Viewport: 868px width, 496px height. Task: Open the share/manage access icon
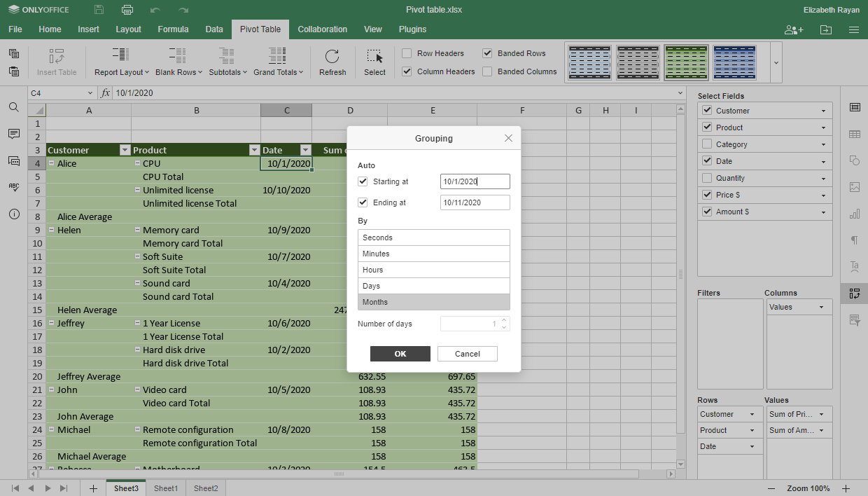(x=794, y=29)
